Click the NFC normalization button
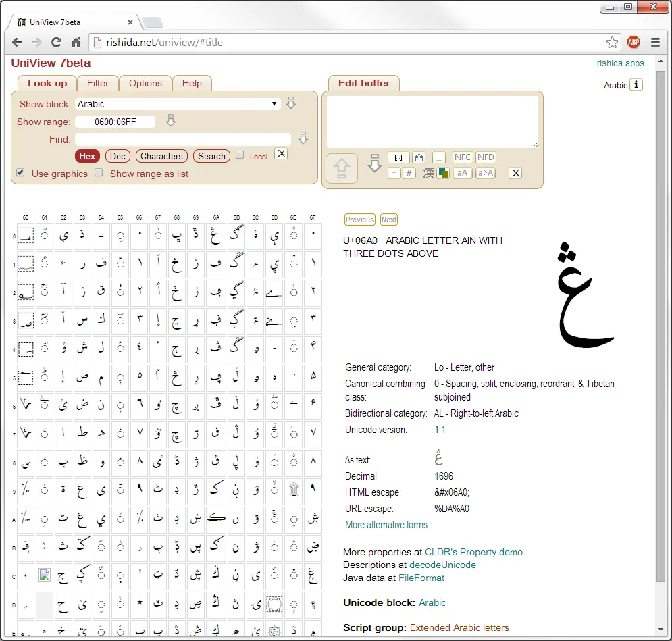 click(463, 157)
